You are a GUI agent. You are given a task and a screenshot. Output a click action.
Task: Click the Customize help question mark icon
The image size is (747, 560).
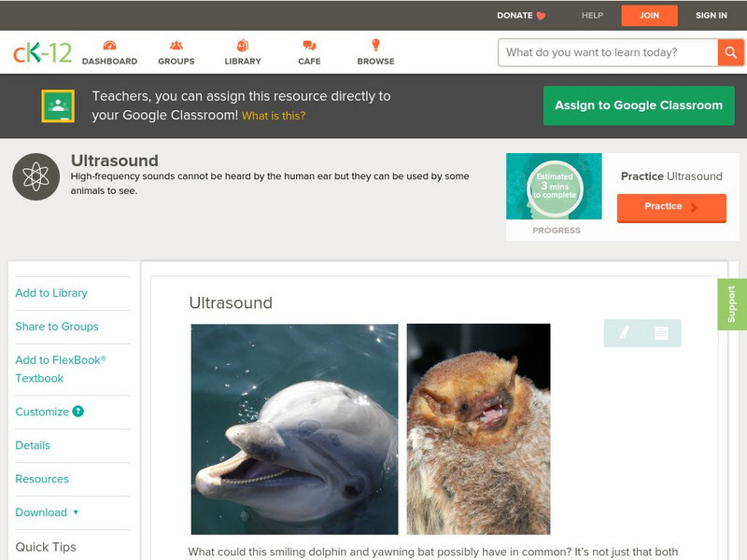click(78, 412)
